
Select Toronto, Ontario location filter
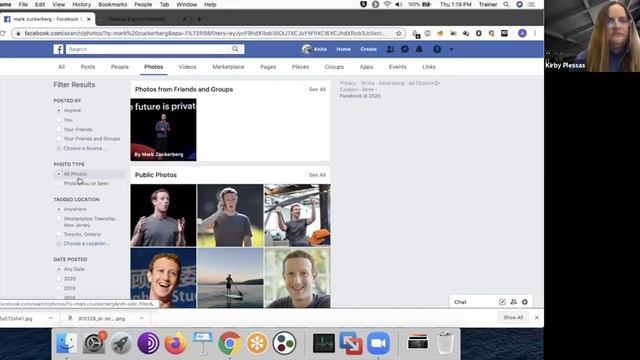point(59,234)
